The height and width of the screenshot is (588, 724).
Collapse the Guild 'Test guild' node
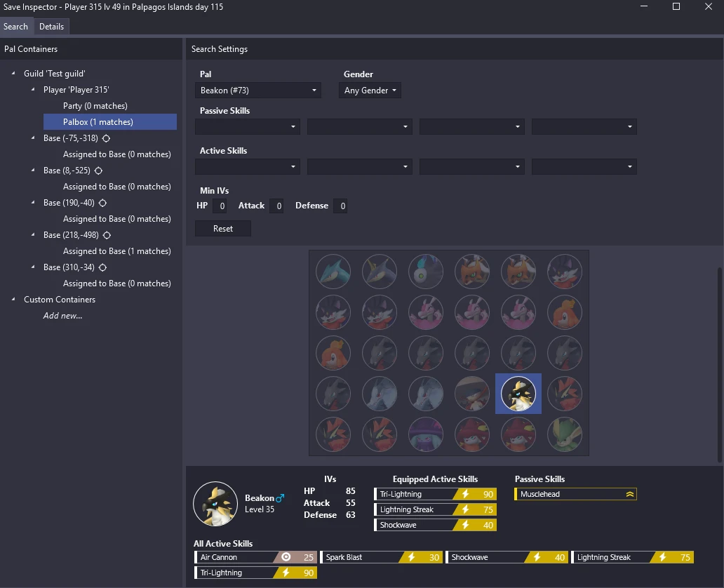pos(13,73)
